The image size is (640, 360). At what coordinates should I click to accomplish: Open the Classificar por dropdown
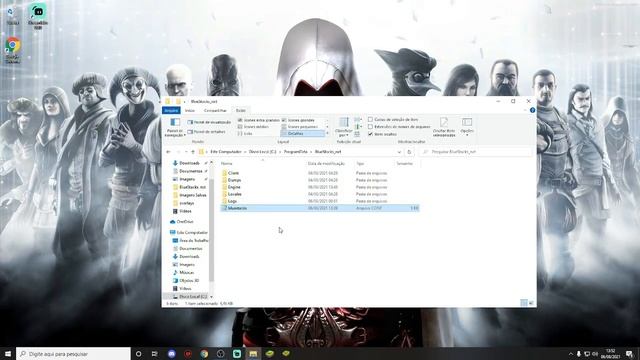coord(343,127)
